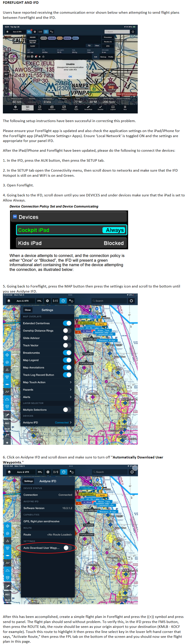Open the ScratchPads tab in bottom bar
The width and height of the screenshot is (188, 644).
click(x=88, y=107)
